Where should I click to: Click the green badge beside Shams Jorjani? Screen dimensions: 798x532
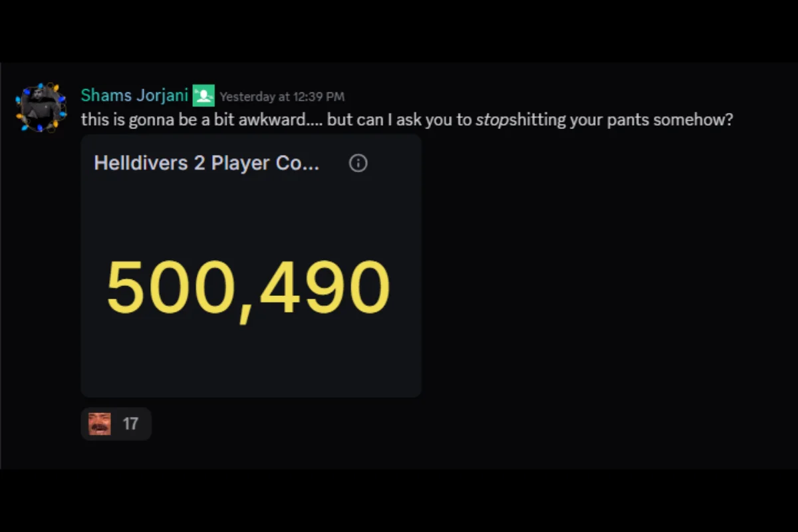[x=203, y=96]
